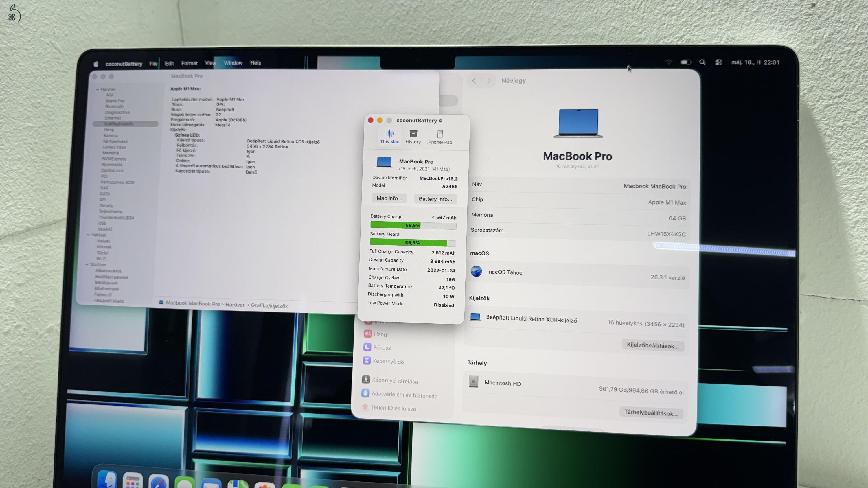Open Adatvédelem és biztonság in the sidebar

[399, 394]
